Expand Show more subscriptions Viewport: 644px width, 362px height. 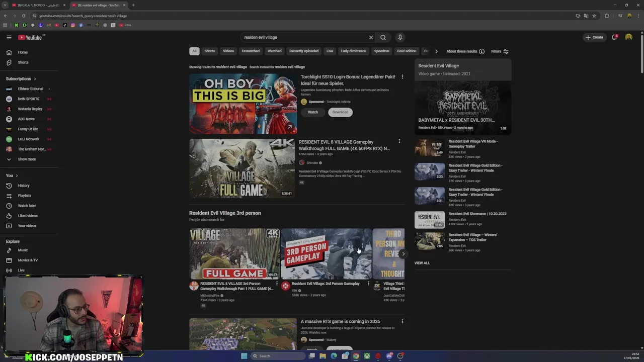pos(28,159)
